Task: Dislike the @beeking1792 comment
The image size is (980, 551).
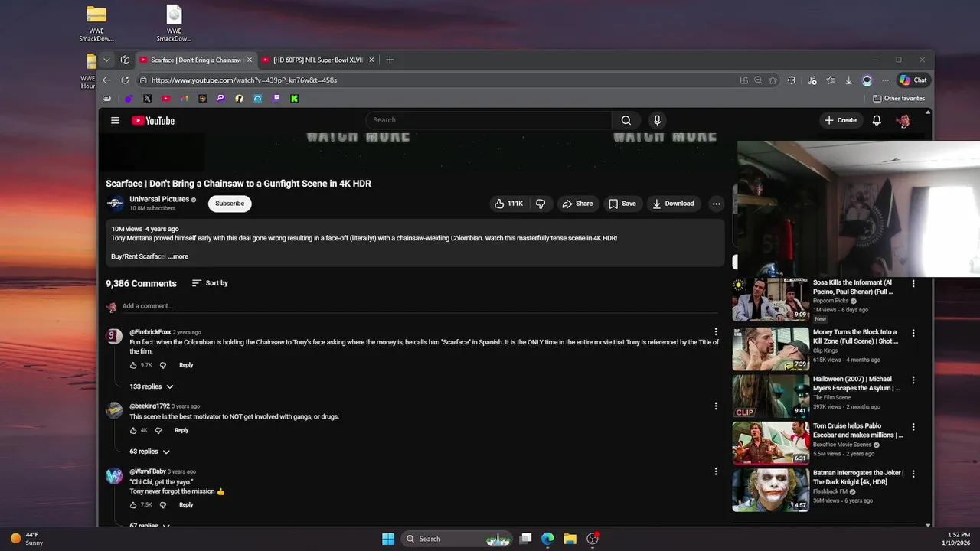Action: click(x=158, y=430)
